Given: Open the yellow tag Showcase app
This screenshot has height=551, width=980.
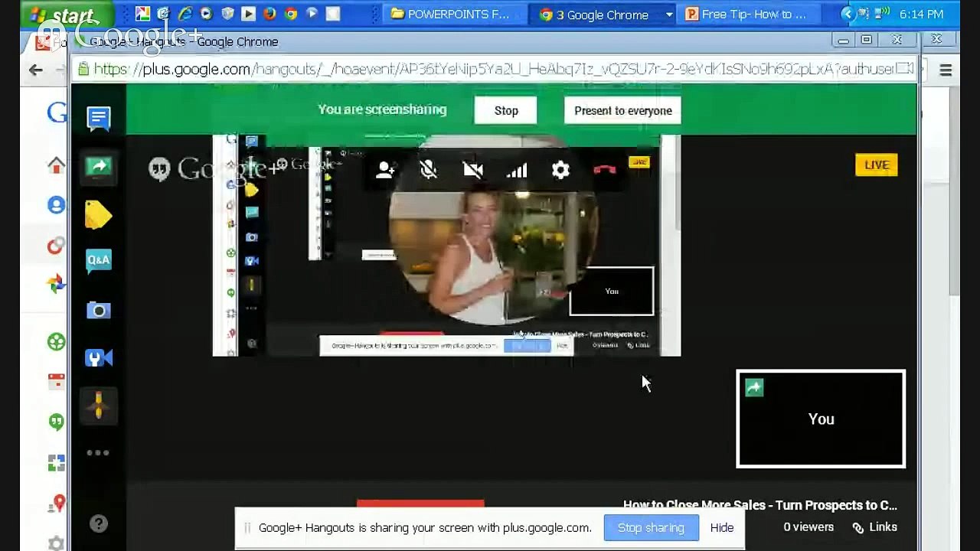Looking at the screenshot, I should (99, 214).
